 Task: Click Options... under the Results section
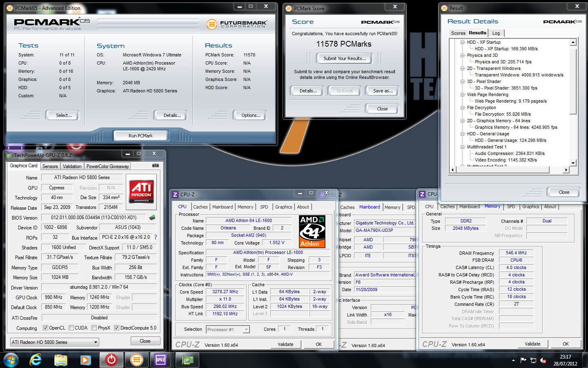coord(251,115)
